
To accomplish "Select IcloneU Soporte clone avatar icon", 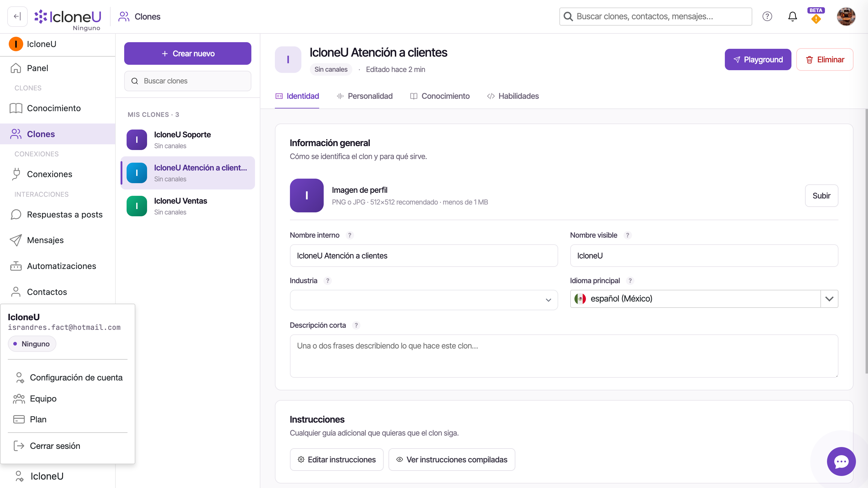I will pyautogui.click(x=137, y=139).
